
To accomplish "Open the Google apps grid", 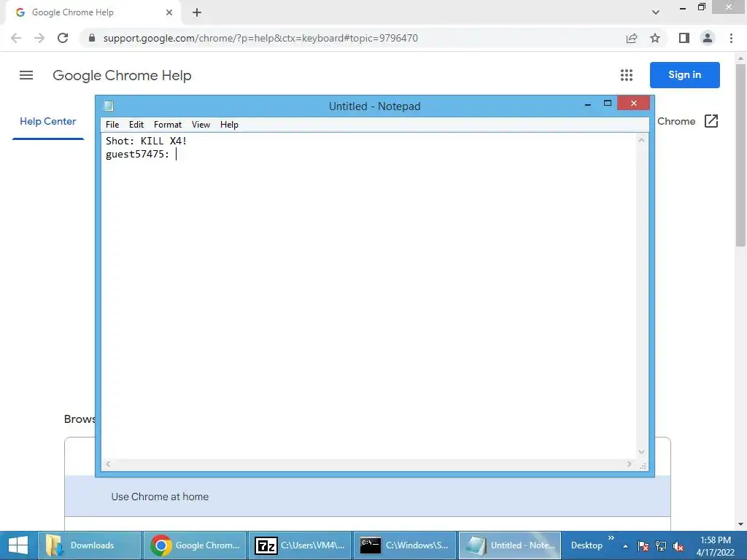I will click(x=627, y=75).
